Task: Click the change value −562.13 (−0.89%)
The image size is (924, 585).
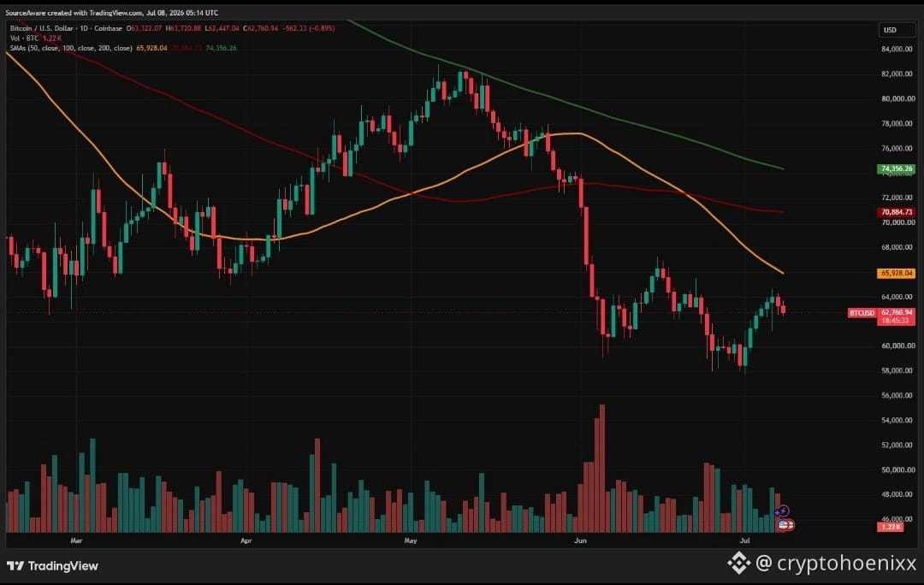Action: pyautogui.click(x=308, y=28)
